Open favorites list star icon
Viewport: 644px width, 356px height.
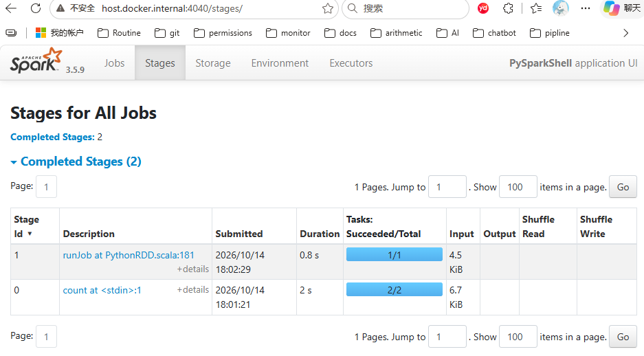pyautogui.click(x=536, y=8)
